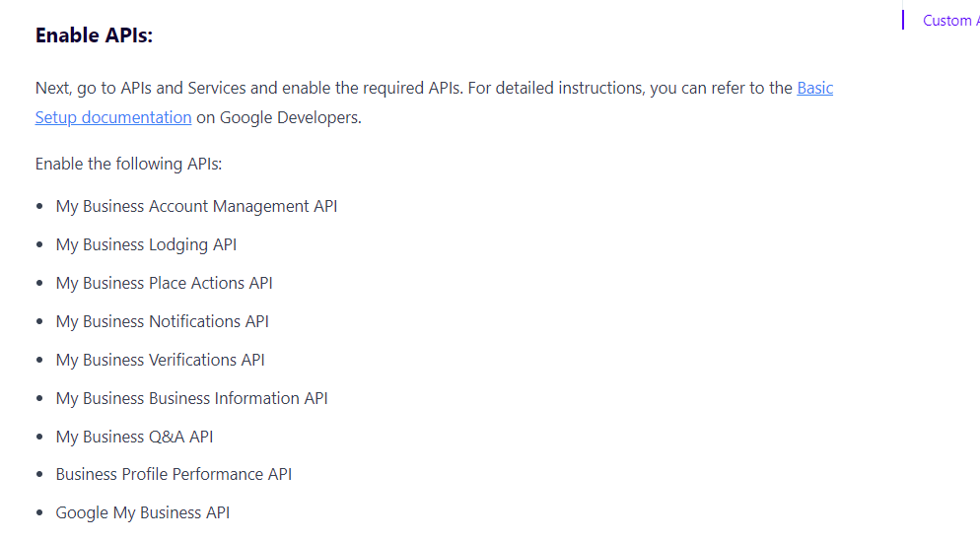
Task: Select My Business Verifications API item
Action: [160, 360]
